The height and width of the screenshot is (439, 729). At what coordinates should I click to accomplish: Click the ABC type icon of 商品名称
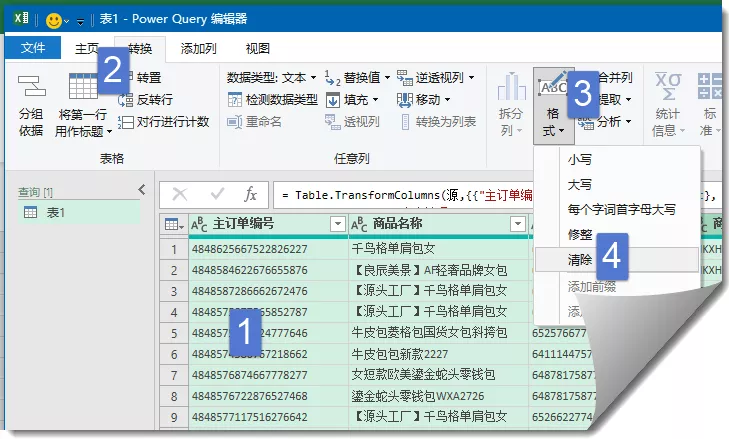click(359, 225)
